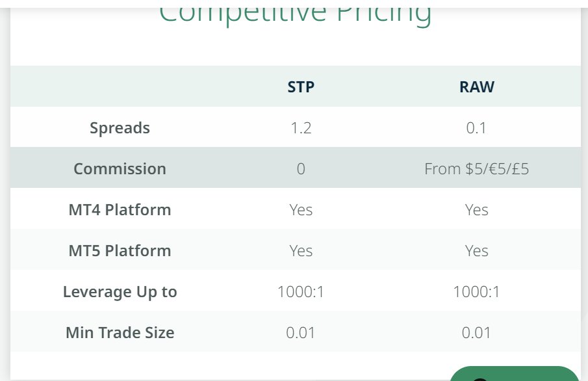Click Yes for STP MT4 Platform
Image resolution: width=588 pixels, height=381 pixels.
click(x=301, y=210)
